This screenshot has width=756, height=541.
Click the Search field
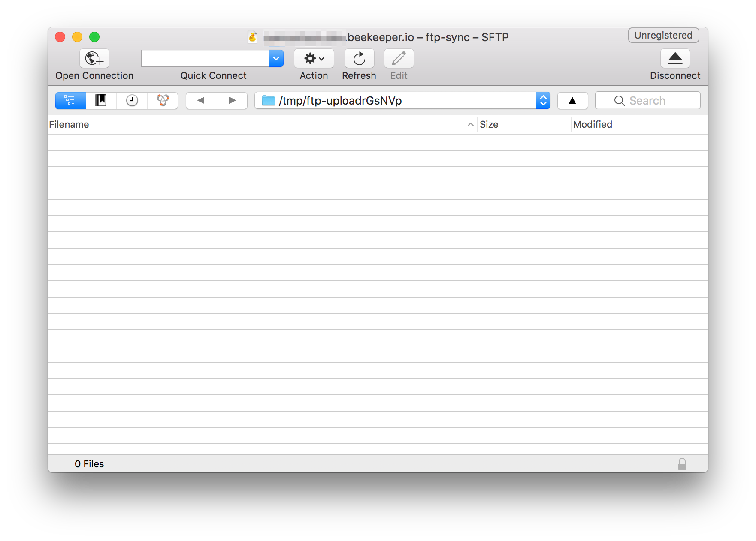(x=647, y=101)
